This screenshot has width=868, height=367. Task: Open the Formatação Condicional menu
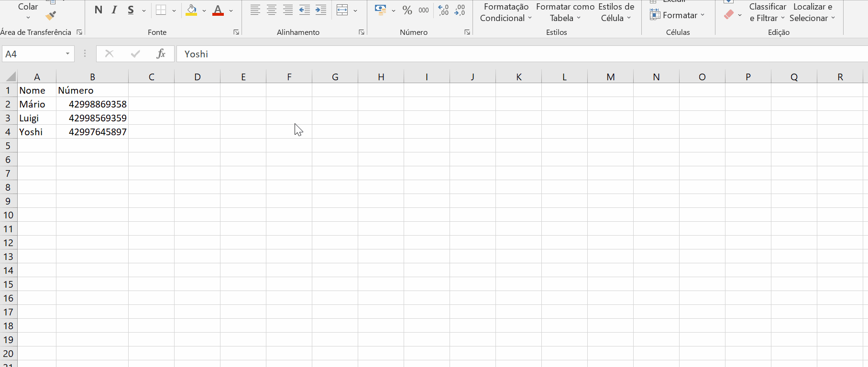pos(505,12)
